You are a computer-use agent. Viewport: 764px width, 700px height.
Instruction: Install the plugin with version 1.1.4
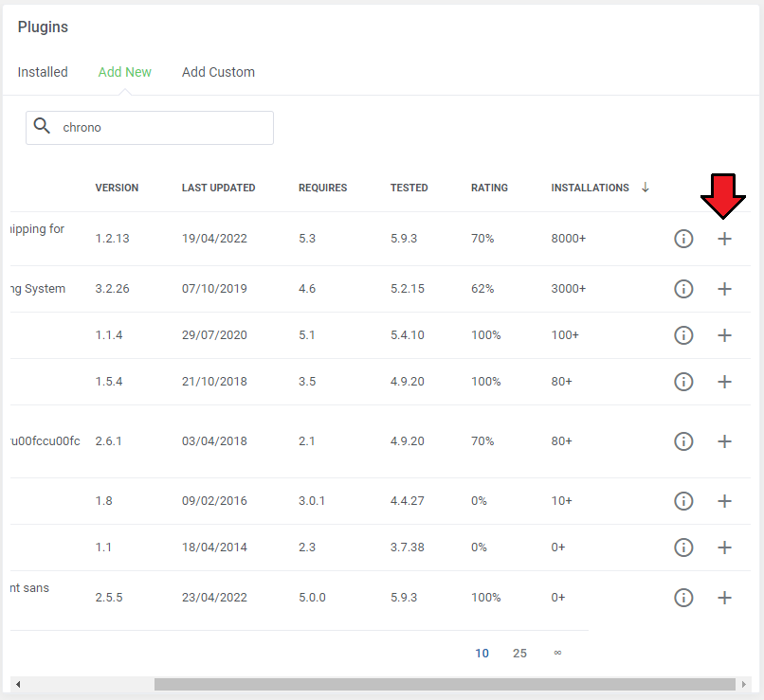724,335
